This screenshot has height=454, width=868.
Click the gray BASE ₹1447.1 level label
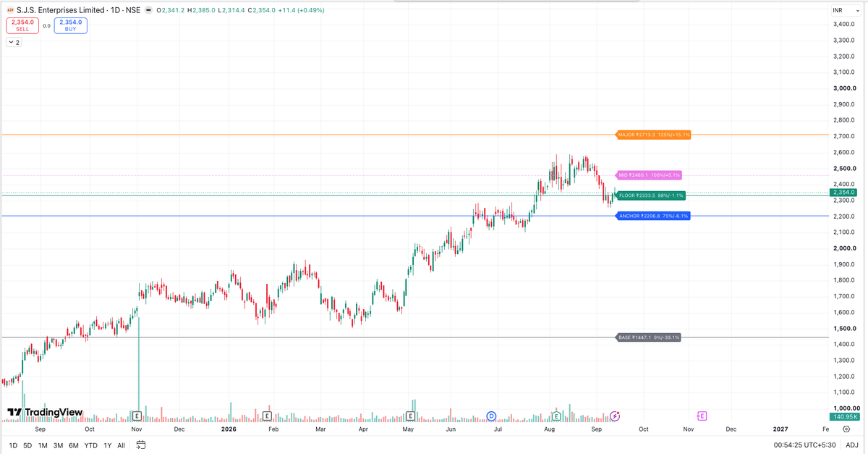pos(649,337)
